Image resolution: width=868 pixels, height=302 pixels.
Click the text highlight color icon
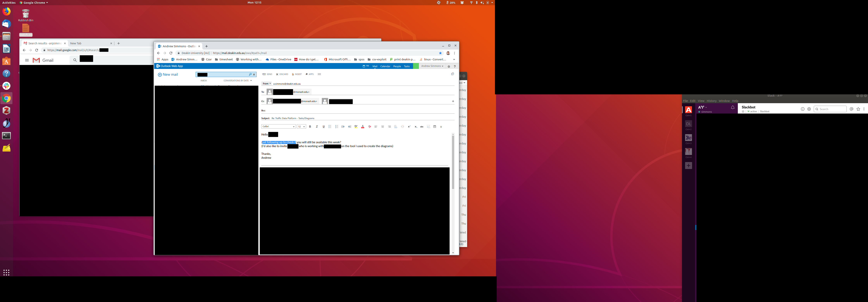coord(356,127)
